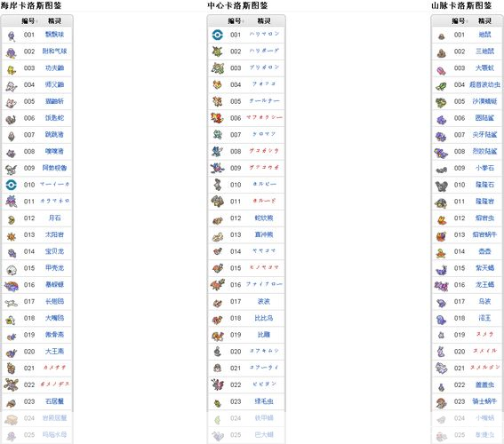Click the sprite in Central Kalos row 009
504x444 pixels.
point(218,168)
